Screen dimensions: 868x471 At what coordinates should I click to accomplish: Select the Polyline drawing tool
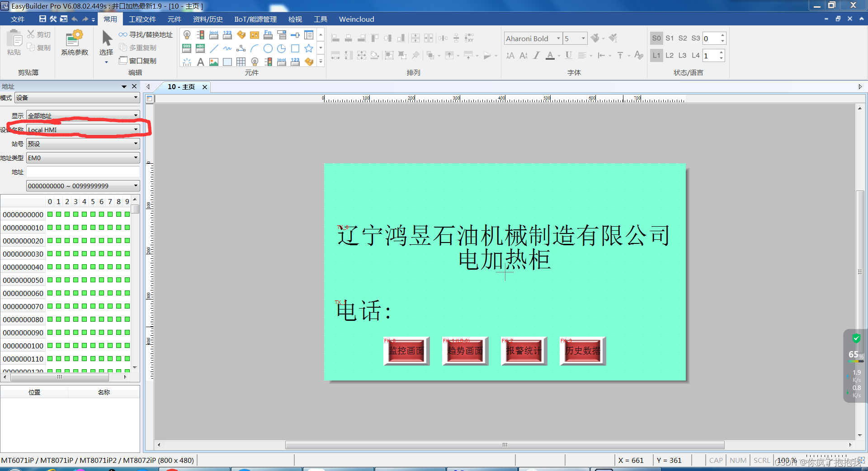point(241,48)
